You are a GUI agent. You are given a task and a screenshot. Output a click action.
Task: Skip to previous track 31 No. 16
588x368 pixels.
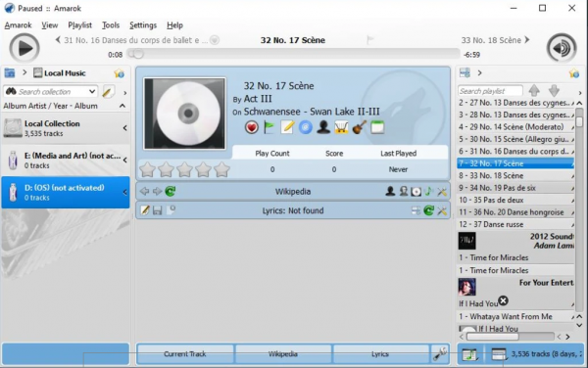click(131, 40)
